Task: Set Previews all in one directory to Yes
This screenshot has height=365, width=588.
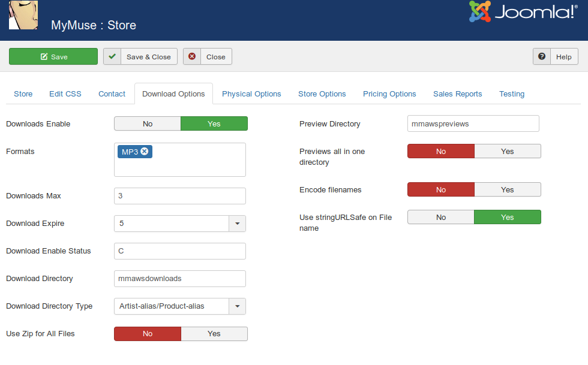Action: pyautogui.click(x=508, y=151)
